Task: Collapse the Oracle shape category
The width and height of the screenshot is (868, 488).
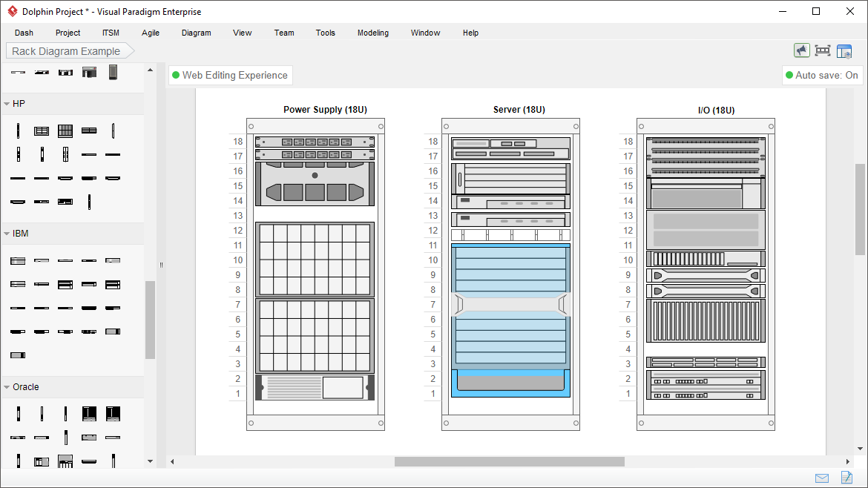Action: 7,387
